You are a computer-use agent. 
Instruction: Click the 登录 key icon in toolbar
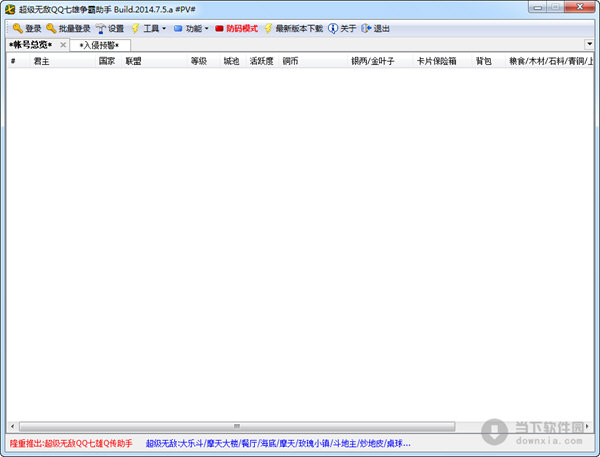coord(17,28)
